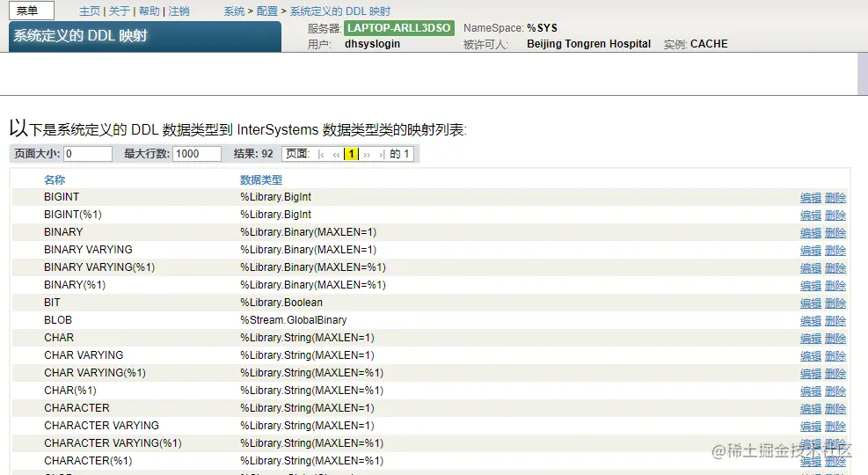Image resolution: width=868 pixels, height=475 pixels.
Task: Delete the BINARY row
Action: coord(835,233)
